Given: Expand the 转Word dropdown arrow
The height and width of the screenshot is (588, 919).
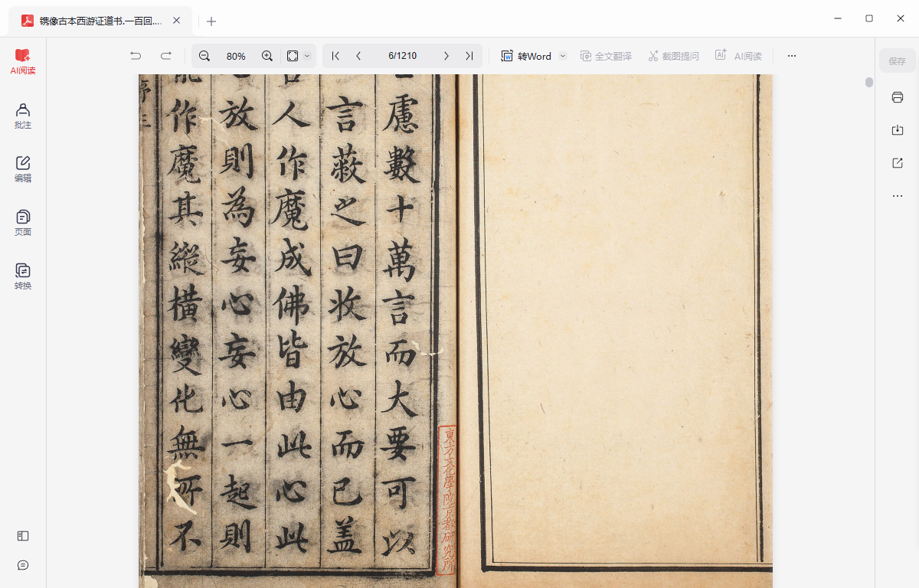Looking at the screenshot, I should pos(563,56).
